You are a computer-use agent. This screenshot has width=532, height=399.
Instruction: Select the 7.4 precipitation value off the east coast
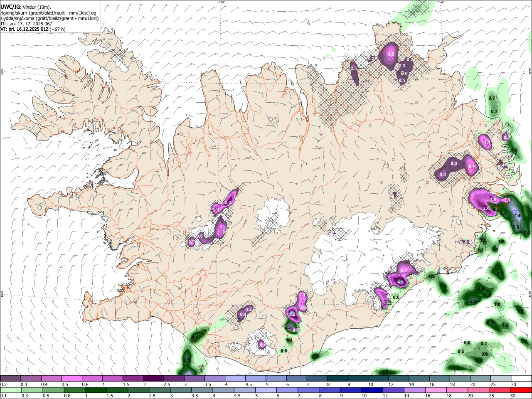point(517,216)
